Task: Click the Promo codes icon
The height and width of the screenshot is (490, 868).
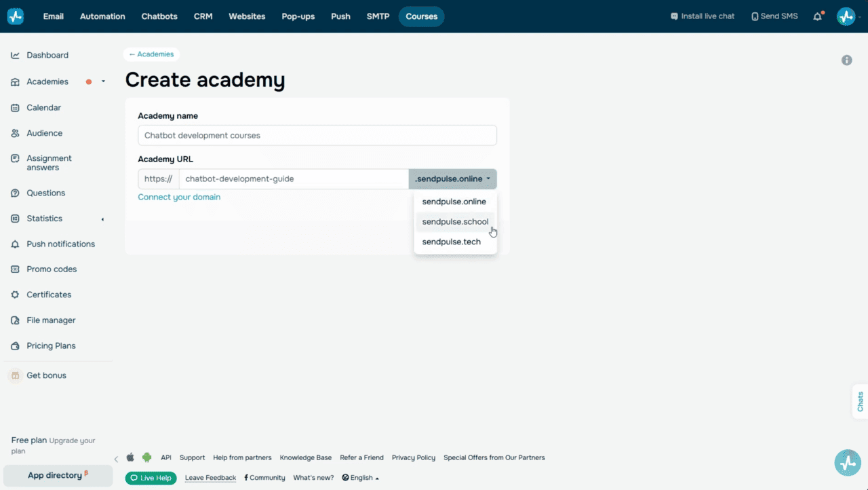Action: (15, 269)
